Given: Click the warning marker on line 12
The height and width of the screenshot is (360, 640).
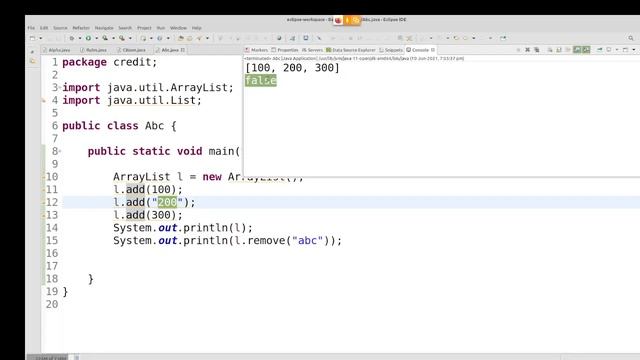Looking at the screenshot, I should 44,202.
